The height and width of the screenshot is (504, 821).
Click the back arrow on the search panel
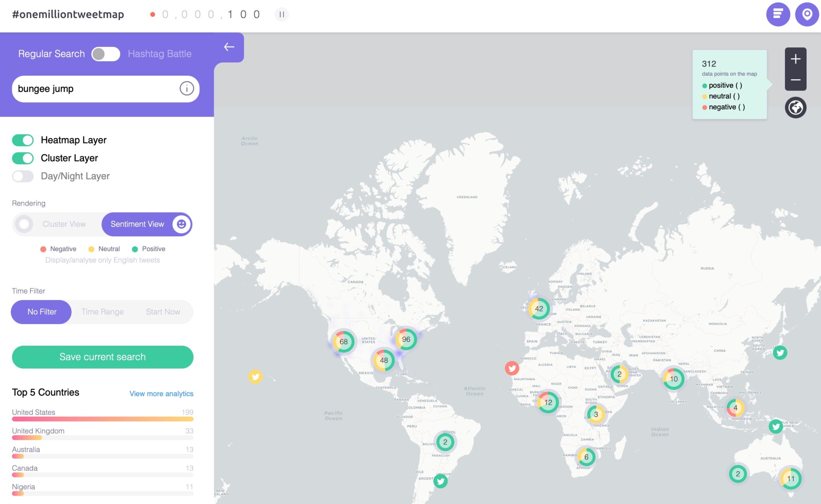tap(229, 47)
